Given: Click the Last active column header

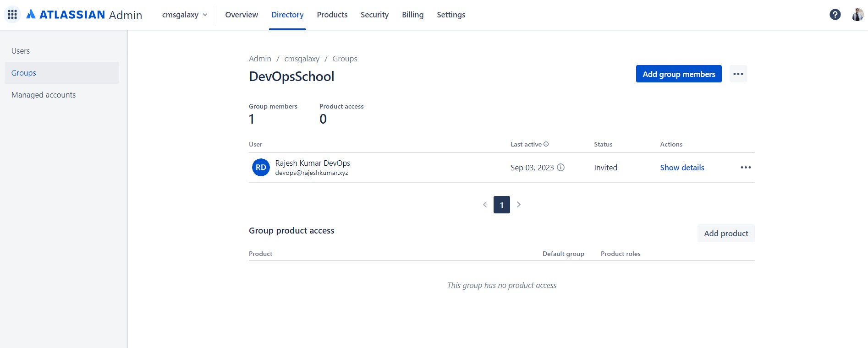Looking at the screenshot, I should 526,144.
